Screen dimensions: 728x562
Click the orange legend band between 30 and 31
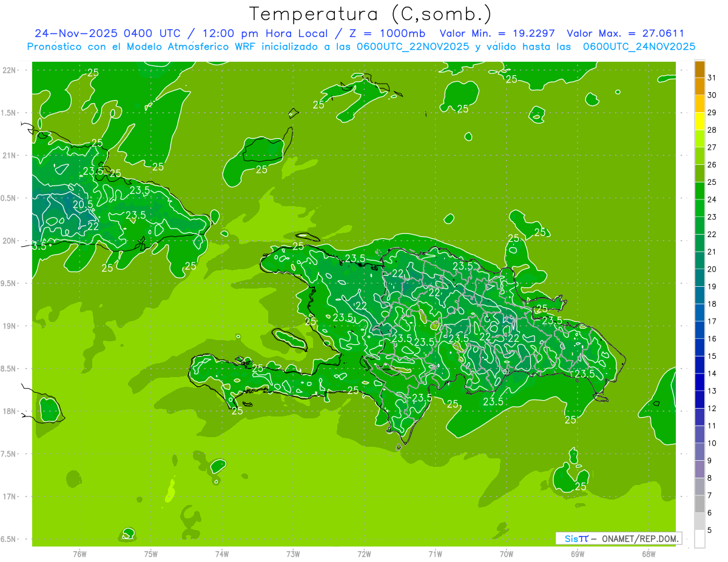click(699, 87)
